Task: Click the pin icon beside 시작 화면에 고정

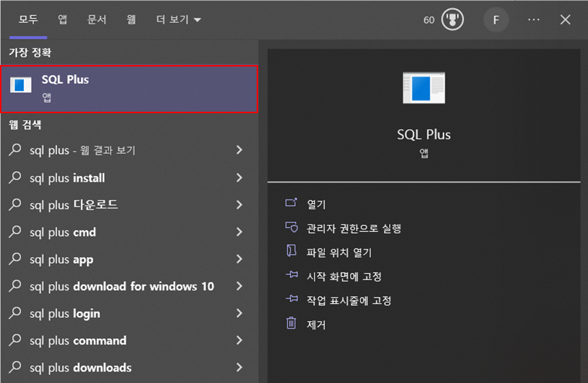Action: (x=291, y=275)
